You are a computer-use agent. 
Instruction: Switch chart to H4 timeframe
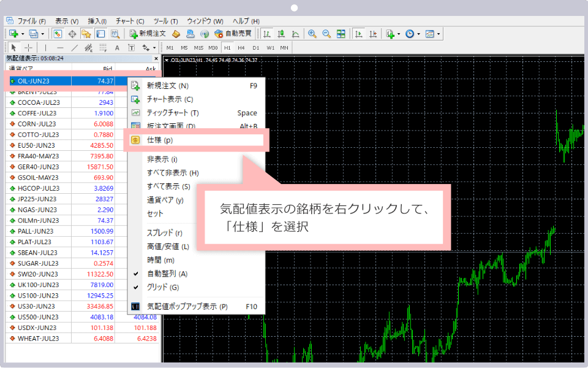pyautogui.click(x=241, y=48)
